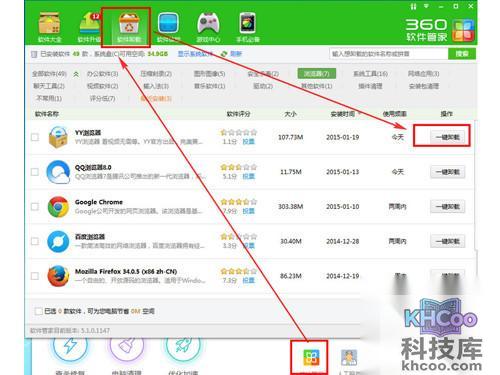Click the skin icon in the title bar

click(x=413, y=6)
